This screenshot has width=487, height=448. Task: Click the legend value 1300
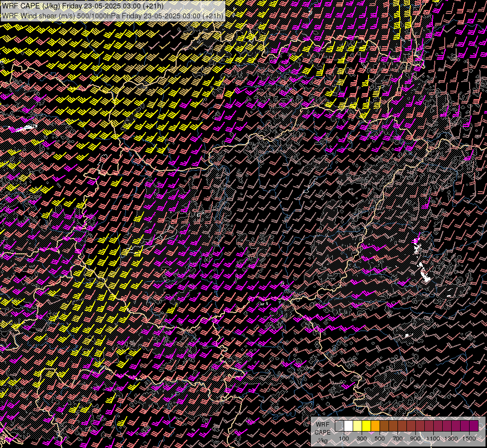click(x=451, y=439)
